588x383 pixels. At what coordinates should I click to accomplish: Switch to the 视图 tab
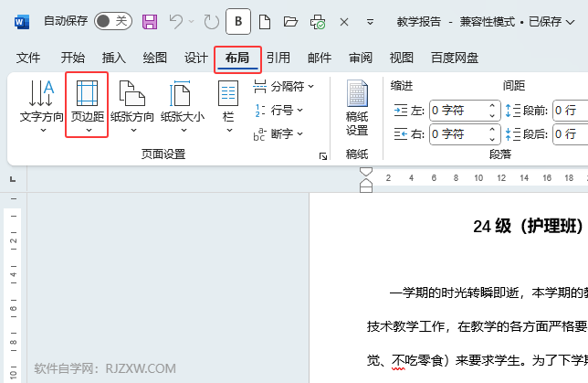click(x=401, y=58)
